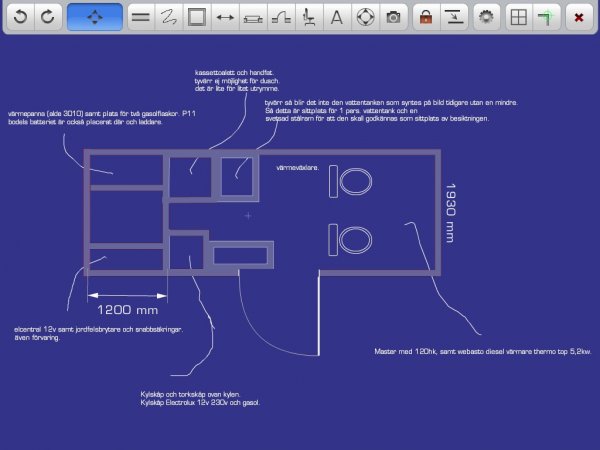
Task: Select the square room tool
Action: tap(197, 17)
